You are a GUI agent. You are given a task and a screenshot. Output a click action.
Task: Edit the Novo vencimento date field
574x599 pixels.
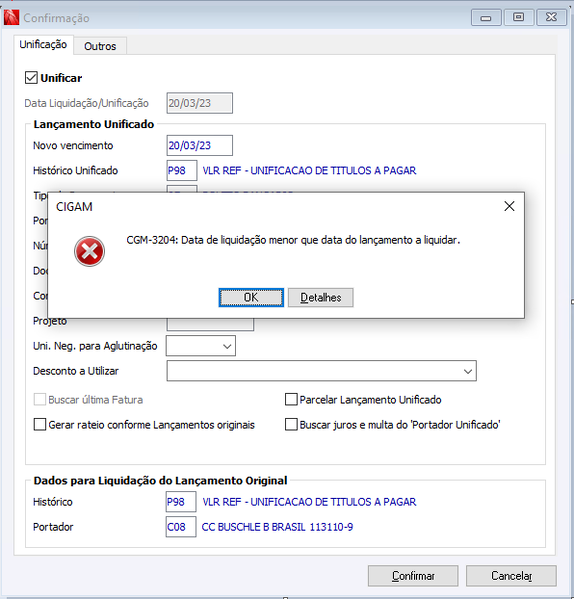(x=199, y=146)
